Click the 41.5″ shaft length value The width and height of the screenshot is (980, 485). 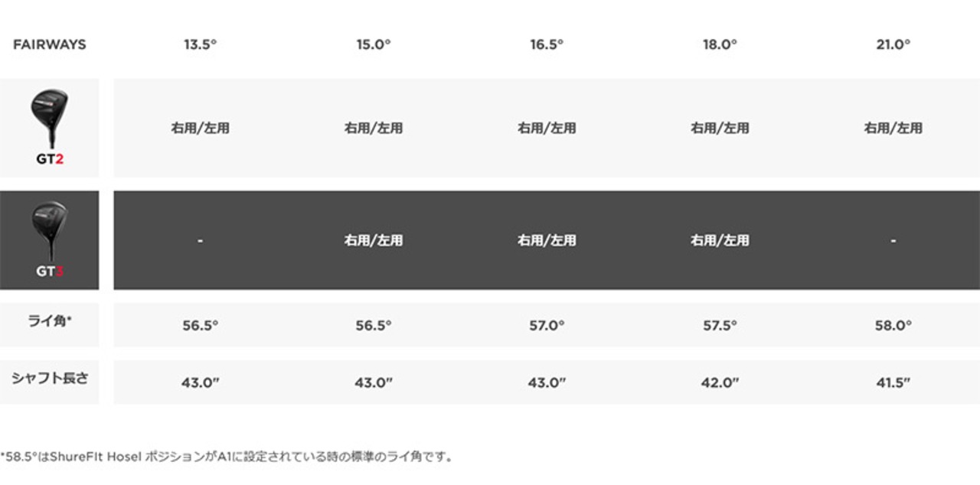click(893, 382)
